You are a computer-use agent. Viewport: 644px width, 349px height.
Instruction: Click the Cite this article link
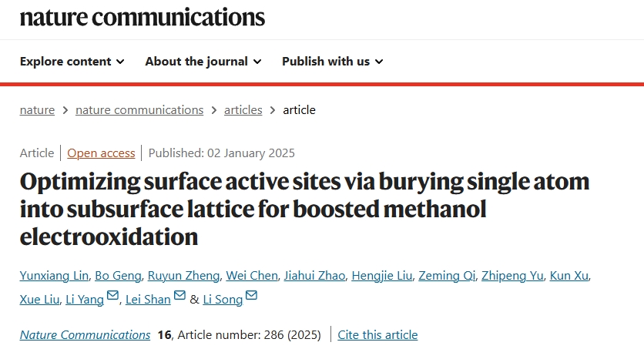[x=377, y=335]
